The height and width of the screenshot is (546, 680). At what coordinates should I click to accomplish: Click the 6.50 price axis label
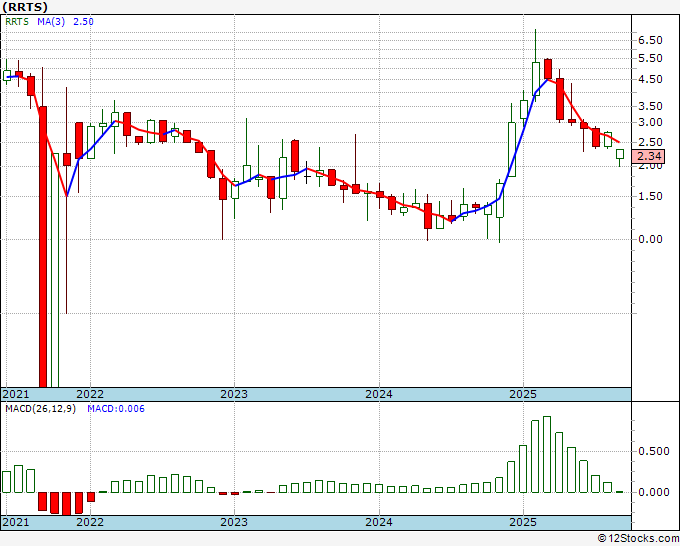(x=649, y=40)
